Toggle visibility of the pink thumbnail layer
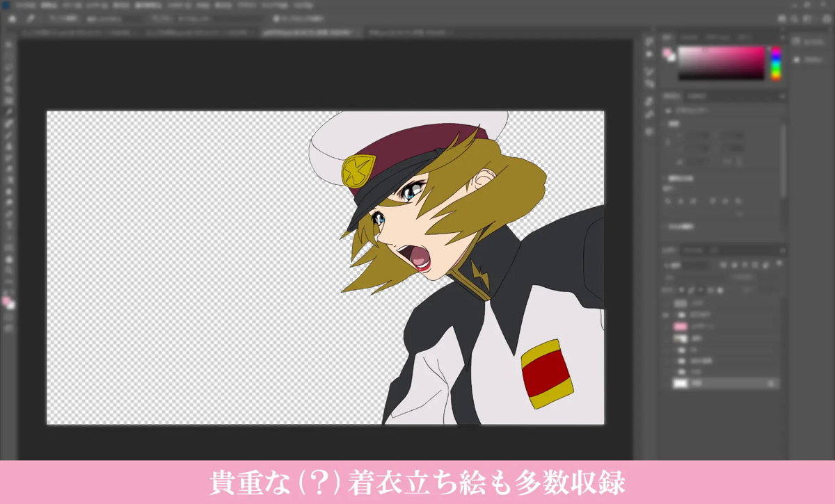 coord(667,326)
